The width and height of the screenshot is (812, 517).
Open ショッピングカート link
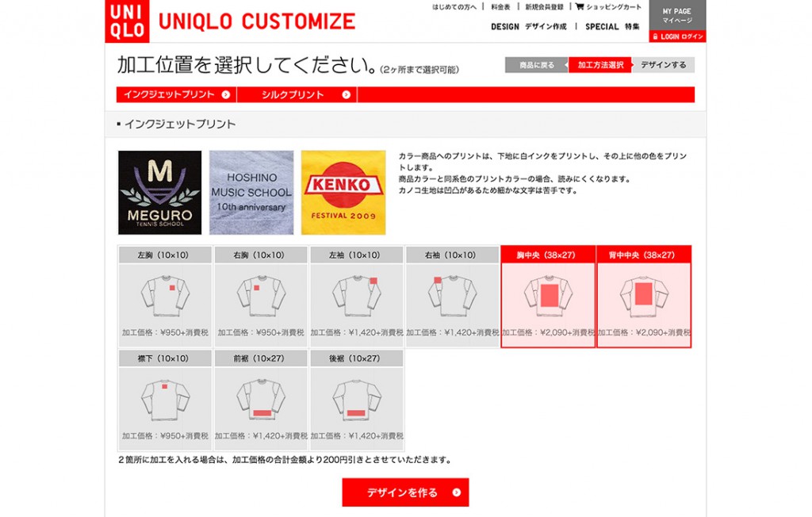click(x=613, y=6)
